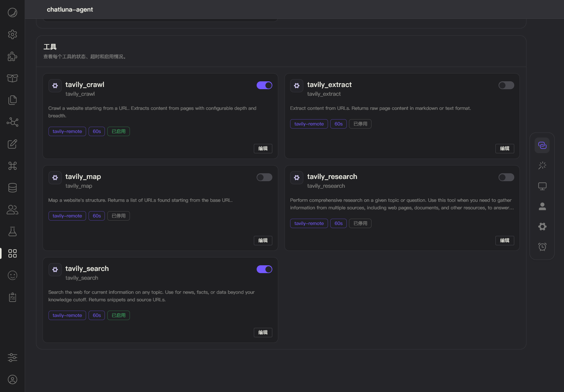Screen dimensions: 564x392
Task: Click the 已启用 status tag on tavily_search
Action: point(119,315)
